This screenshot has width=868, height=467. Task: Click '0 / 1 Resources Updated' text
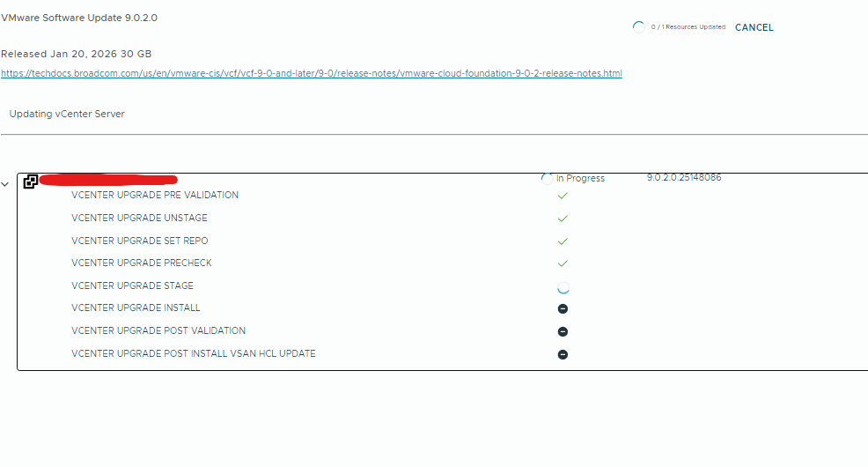688,26
